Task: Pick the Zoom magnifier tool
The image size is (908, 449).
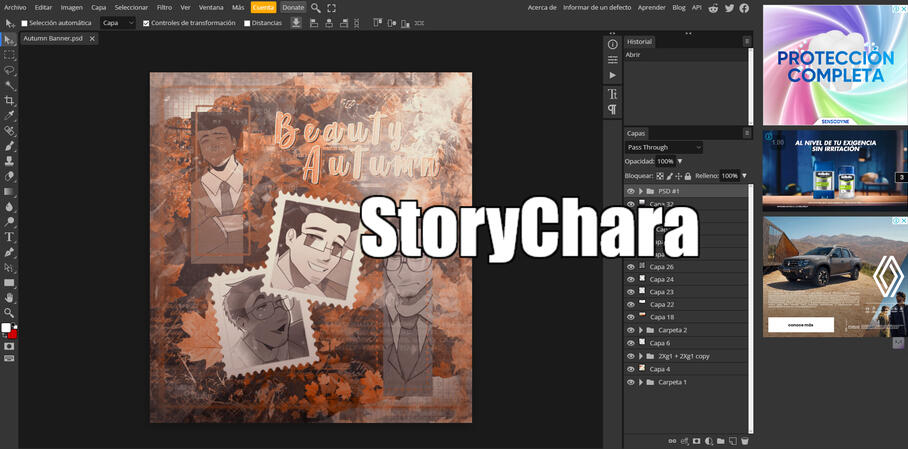Action: (x=9, y=312)
